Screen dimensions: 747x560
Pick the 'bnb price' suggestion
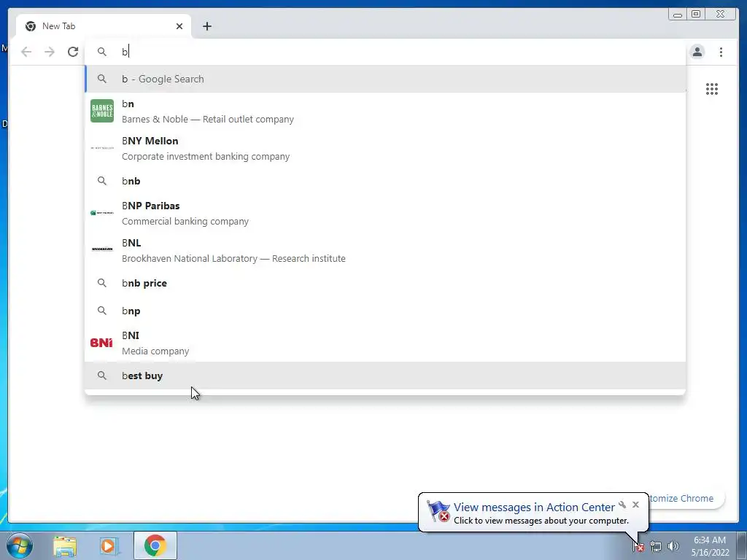pos(385,283)
